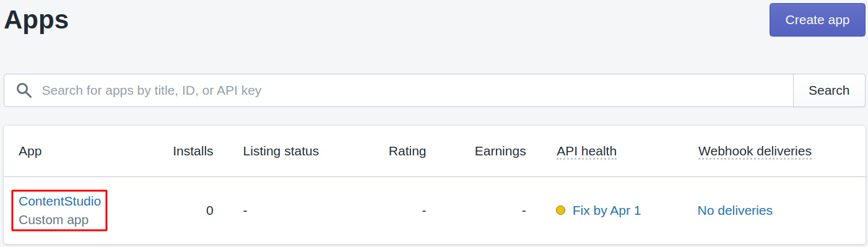
Task: Click the Apps page heading
Action: 37,20
